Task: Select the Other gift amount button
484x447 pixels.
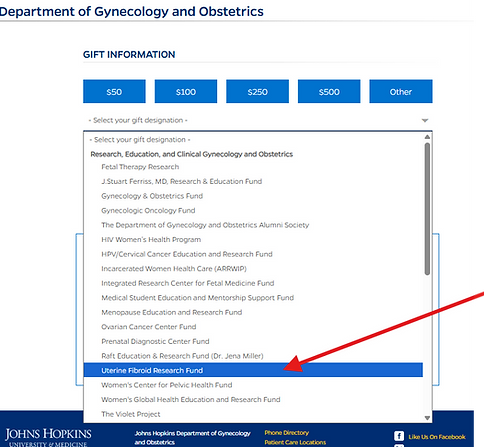Action: [x=401, y=91]
